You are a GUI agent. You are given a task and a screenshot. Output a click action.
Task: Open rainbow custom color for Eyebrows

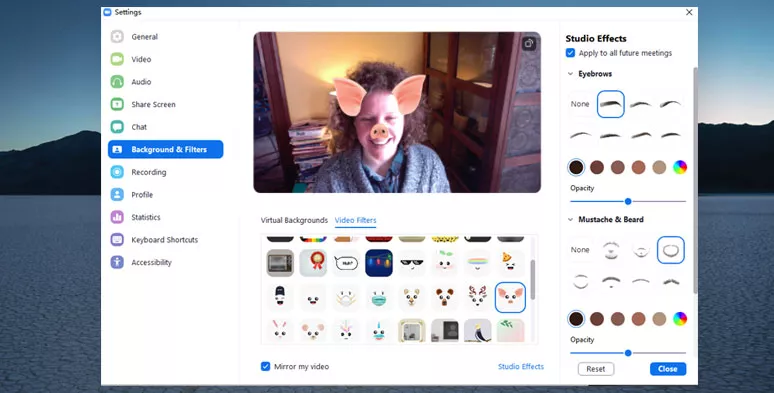680,167
